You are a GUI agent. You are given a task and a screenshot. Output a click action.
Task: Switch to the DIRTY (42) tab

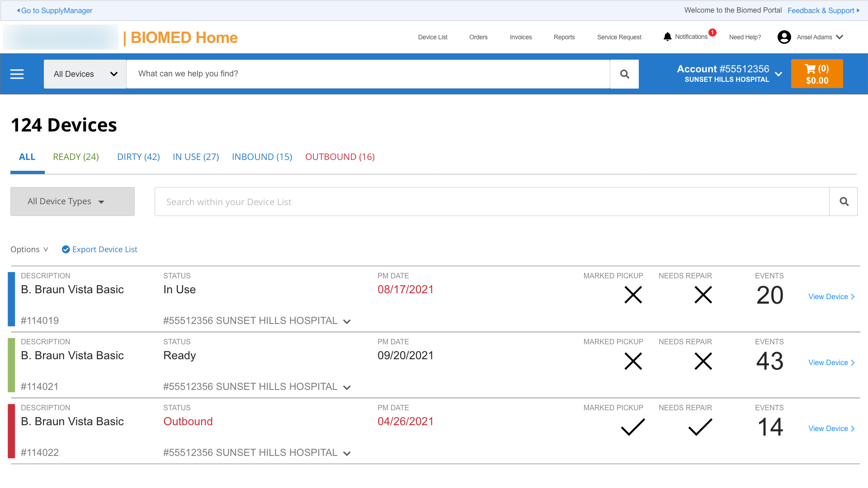coord(138,157)
